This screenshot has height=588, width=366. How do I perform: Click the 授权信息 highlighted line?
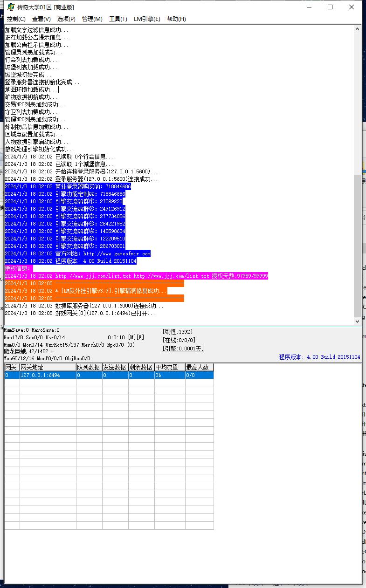(x=19, y=269)
